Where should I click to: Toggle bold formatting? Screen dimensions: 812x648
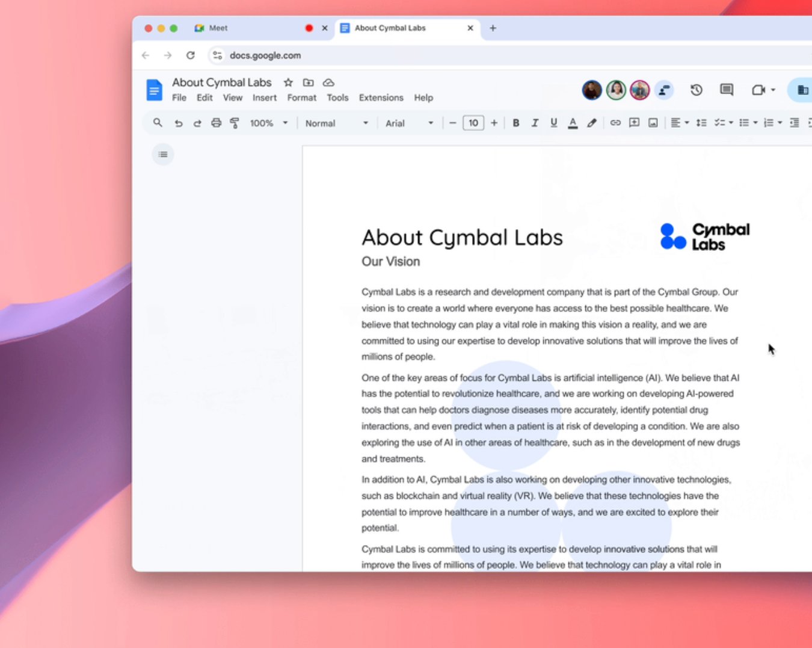pyautogui.click(x=516, y=123)
